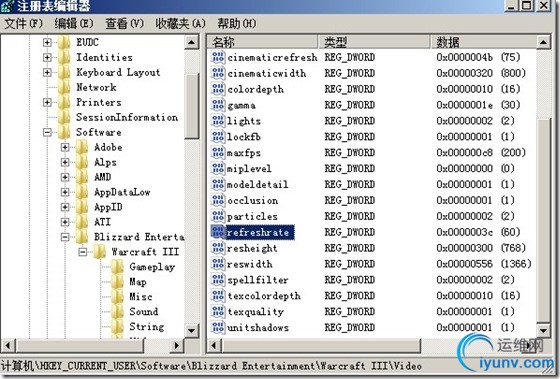This screenshot has width=560, height=379.
Task: Open the 收藏夹(A) menu
Action: (180, 24)
